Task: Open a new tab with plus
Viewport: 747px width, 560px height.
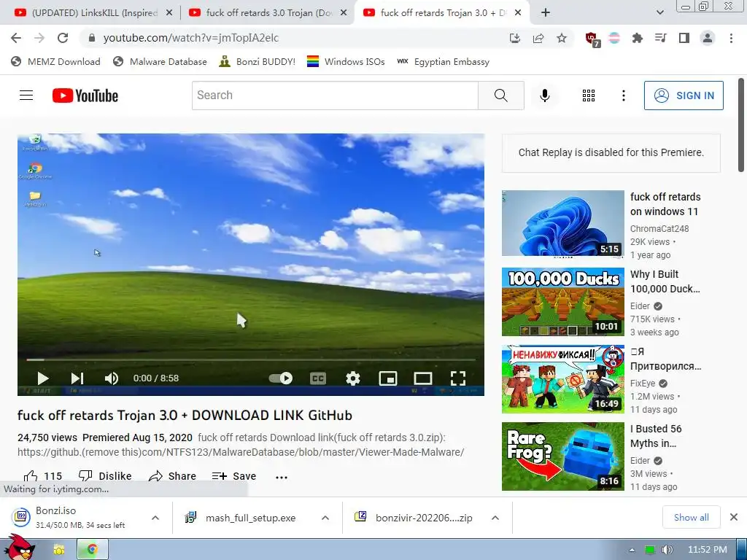Action: pyautogui.click(x=546, y=13)
